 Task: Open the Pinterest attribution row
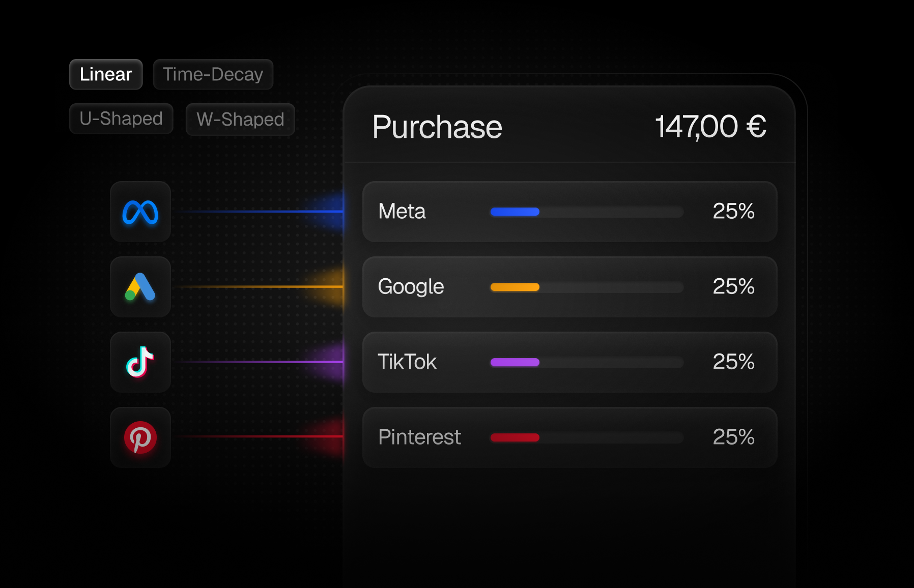569,437
